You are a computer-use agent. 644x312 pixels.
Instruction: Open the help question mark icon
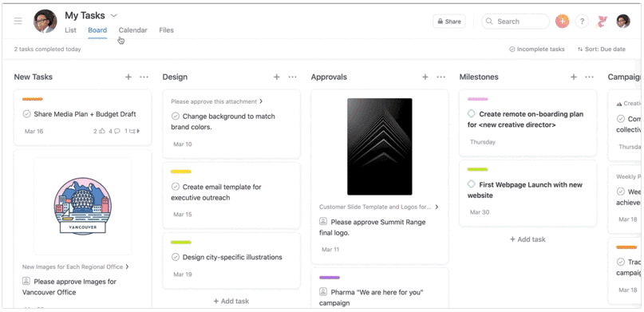coord(582,22)
